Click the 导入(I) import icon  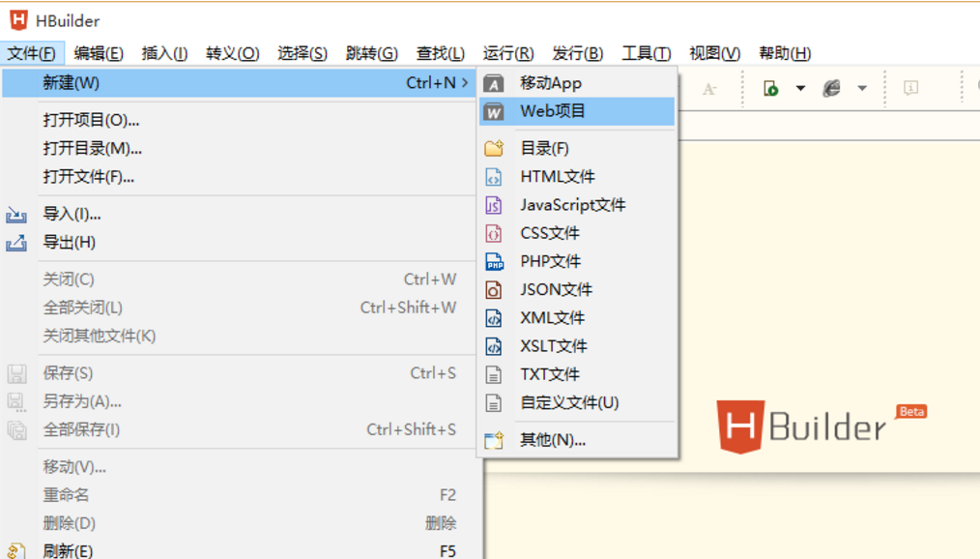pos(16,215)
